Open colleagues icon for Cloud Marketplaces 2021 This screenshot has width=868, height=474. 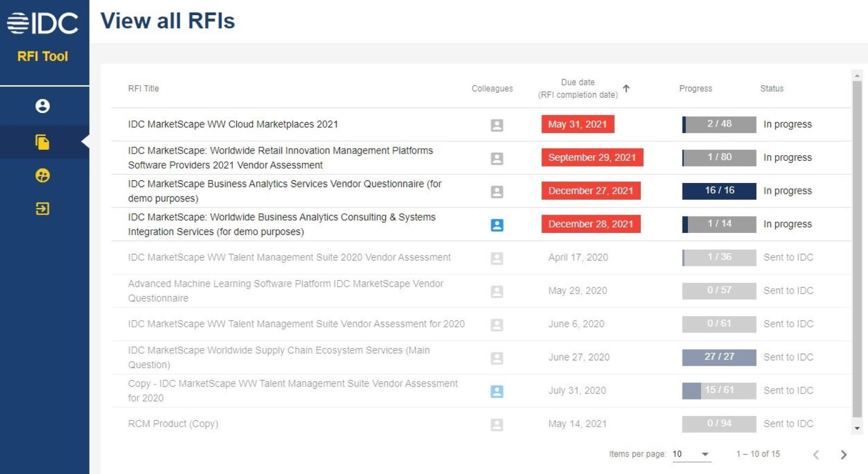[x=496, y=125]
